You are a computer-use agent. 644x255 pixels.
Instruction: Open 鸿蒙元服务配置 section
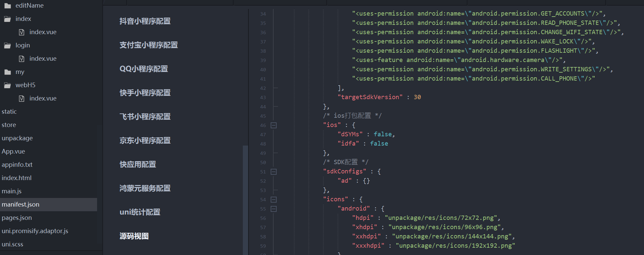point(145,188)
